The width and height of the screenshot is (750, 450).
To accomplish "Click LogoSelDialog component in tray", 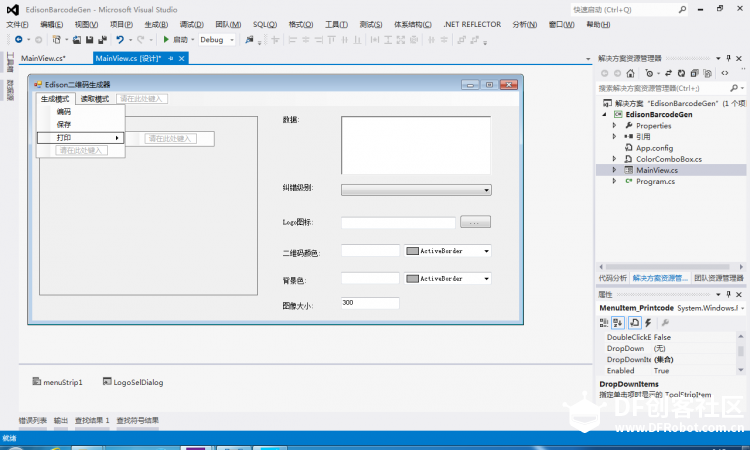I will [133, 382].
